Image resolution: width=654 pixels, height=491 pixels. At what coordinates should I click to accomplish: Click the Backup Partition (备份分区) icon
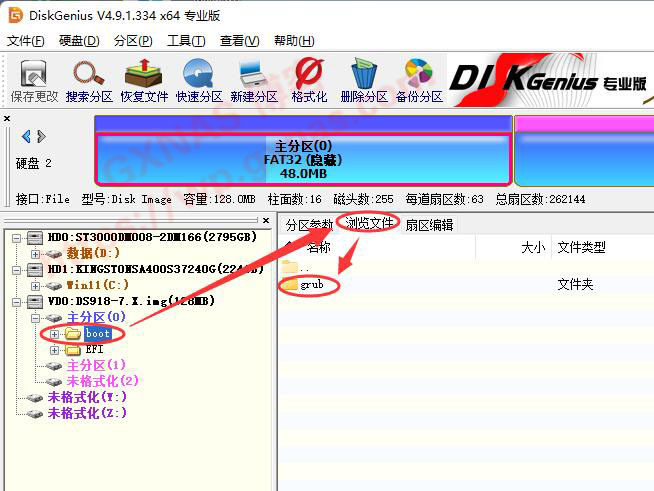(x=418, y=80)
